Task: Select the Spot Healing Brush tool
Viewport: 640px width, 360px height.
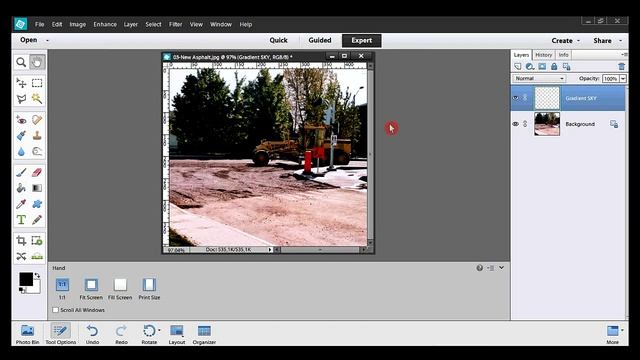Action: coord(37,120)
